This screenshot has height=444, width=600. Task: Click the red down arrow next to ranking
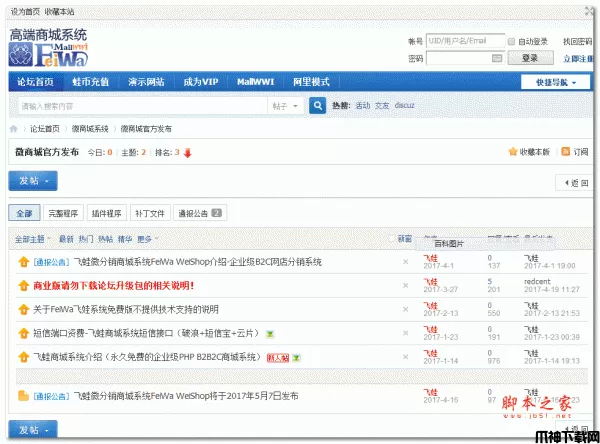point(187,153)
